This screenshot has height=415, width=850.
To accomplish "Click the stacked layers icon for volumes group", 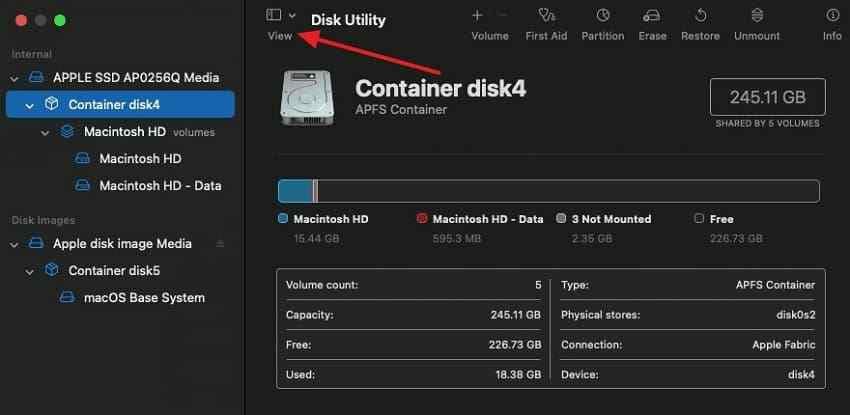I will coord(67,132).
